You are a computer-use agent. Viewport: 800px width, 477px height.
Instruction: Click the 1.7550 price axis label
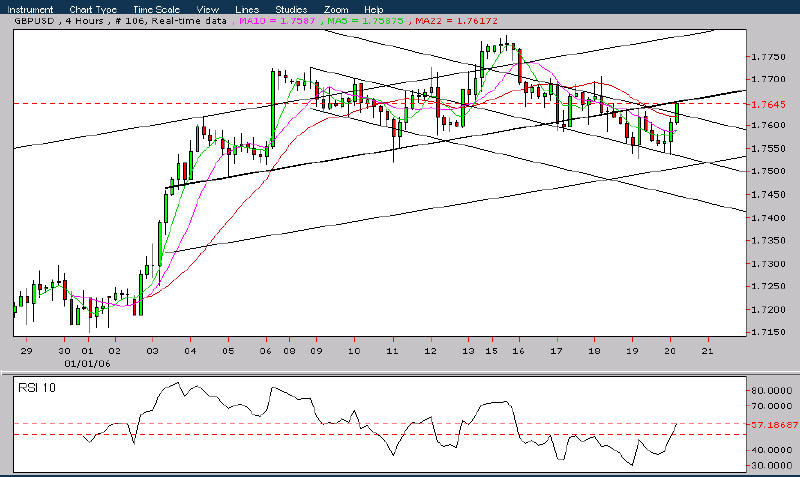[x=768, y=148]
